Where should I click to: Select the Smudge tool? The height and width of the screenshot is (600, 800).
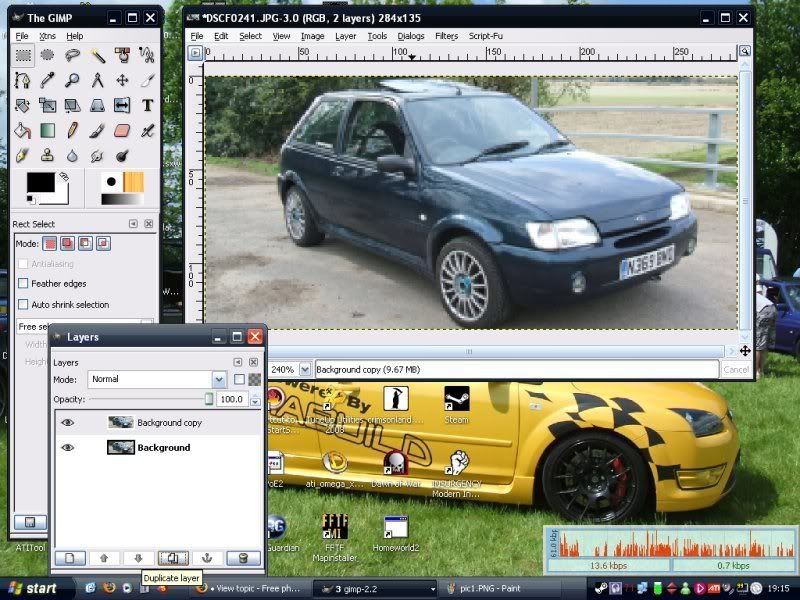(x=97, y=155)
